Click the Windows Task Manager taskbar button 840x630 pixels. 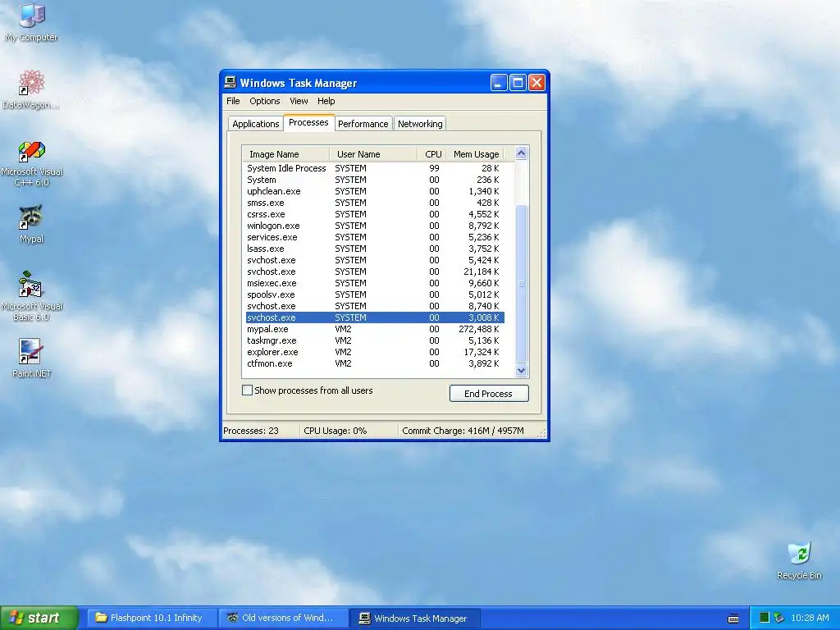414,618
